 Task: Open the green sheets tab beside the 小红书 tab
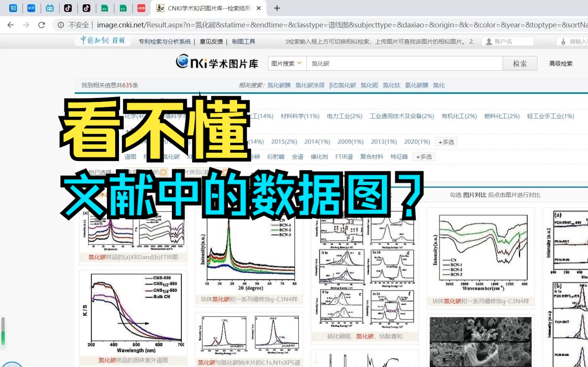coord(123,8)
